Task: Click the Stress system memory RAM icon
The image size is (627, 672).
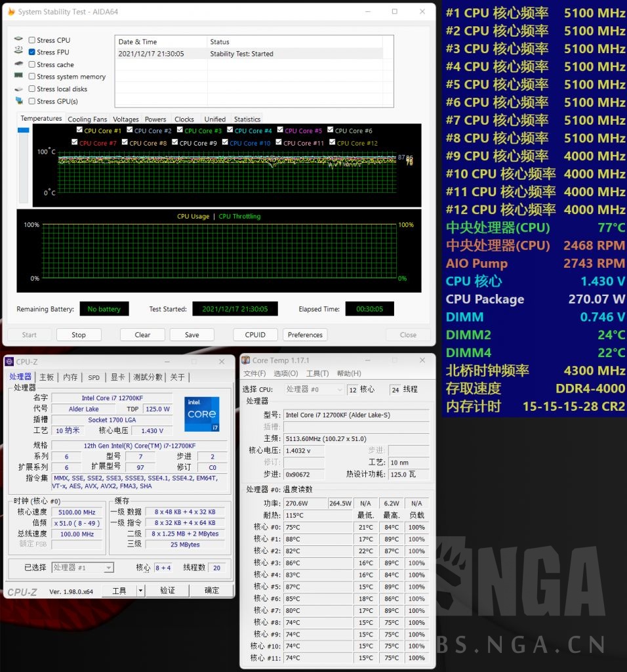Action: (x=18, y=77)
